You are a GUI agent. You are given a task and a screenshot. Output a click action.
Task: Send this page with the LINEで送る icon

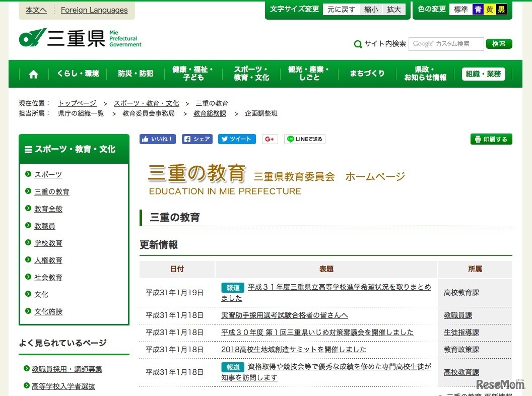[304, 139]
